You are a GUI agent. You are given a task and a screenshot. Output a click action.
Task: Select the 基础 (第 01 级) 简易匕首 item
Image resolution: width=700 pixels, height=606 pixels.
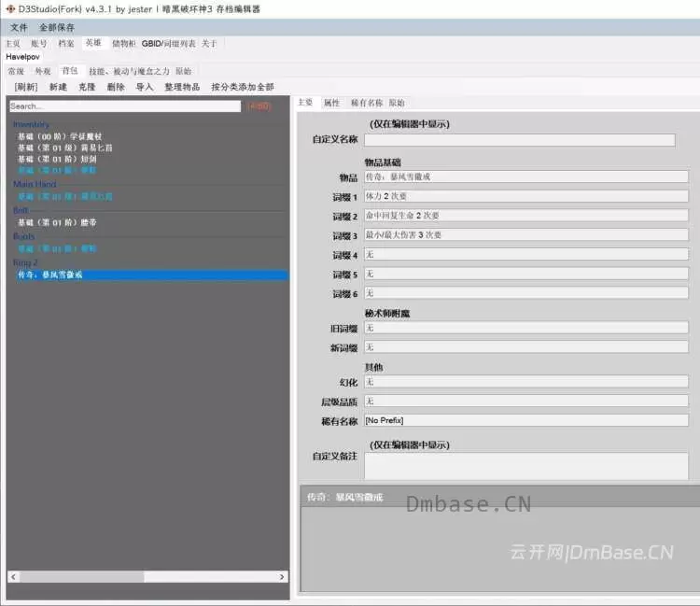(64, 148)
